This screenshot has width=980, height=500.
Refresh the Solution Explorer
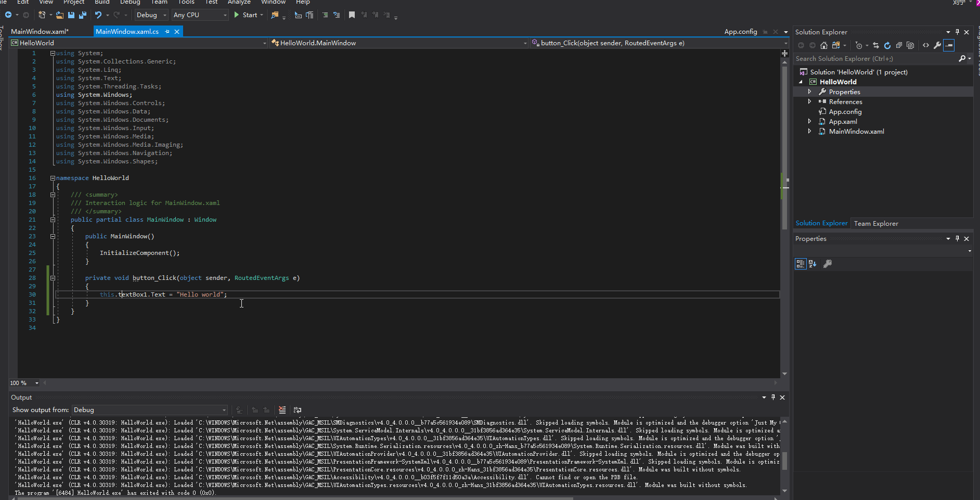tap(887, 45)
